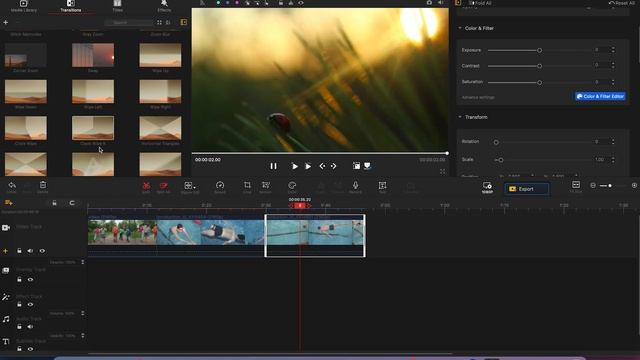The image size is (640, 360).
Task: Hide the Effect Track with eye icon
Action: pos(30,304)
